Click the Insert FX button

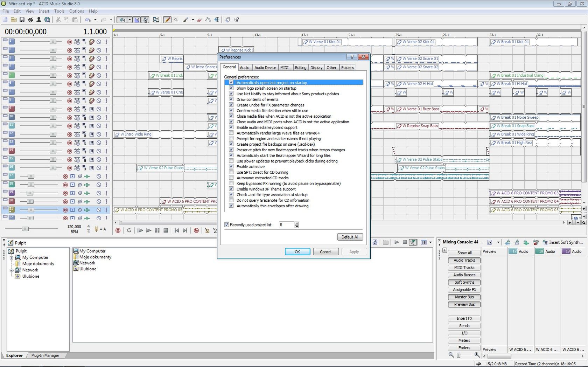pyautogui.click(x=464, y=318)
